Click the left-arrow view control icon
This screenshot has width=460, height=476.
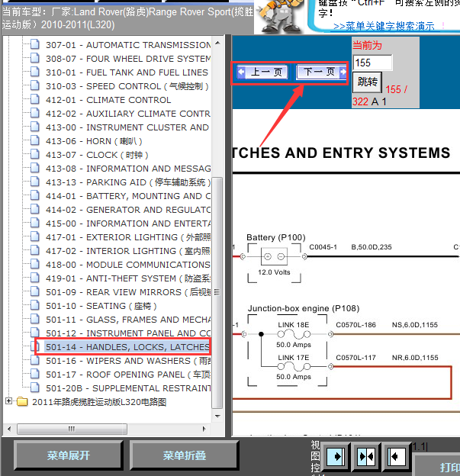pyautogui.click(x=397, y=456)
